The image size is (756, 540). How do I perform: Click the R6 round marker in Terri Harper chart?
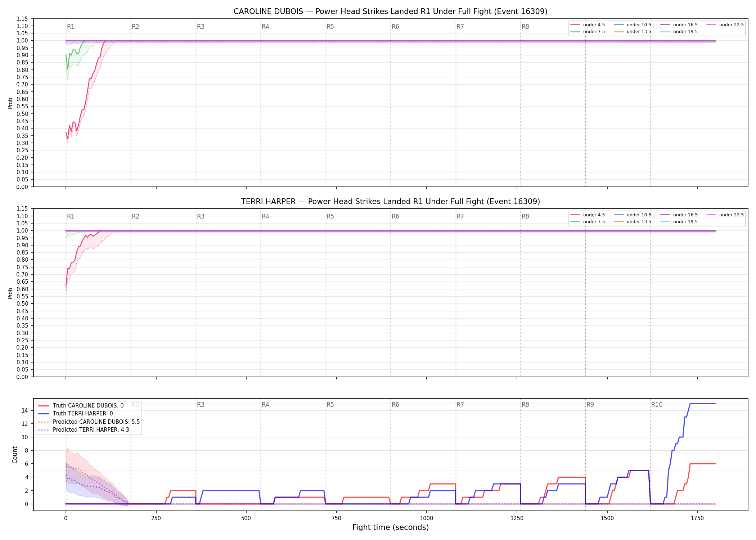(395, 216)
